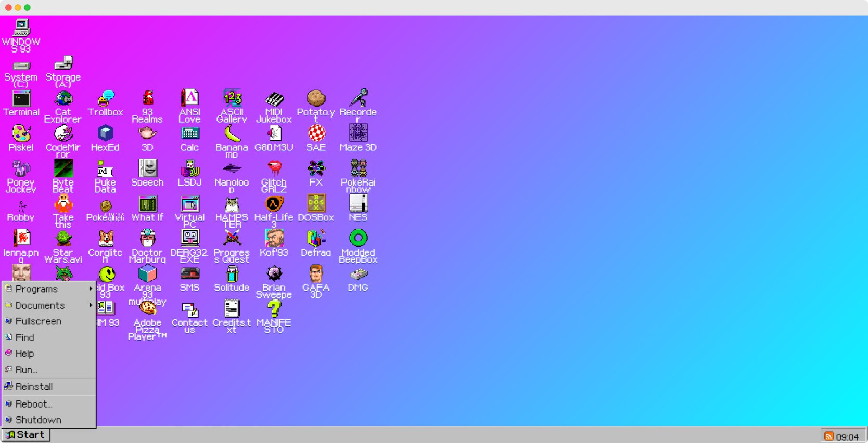868x443 pixels.
Task: Choose Reinstall in the Start menu
Action: tap(49, 387)
